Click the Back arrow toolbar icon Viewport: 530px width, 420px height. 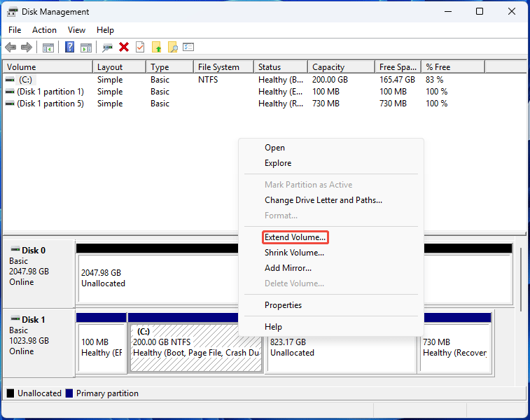click(x=11, y=48)
